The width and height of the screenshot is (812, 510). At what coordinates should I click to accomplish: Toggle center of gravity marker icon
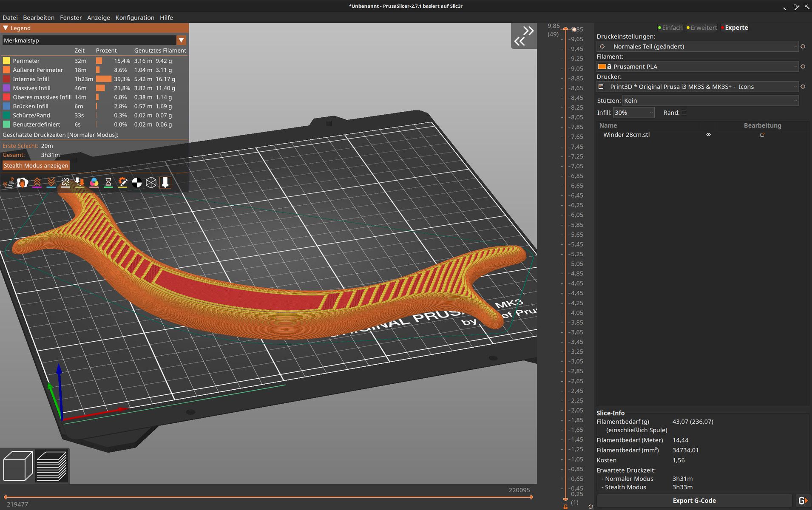[137, 183]
